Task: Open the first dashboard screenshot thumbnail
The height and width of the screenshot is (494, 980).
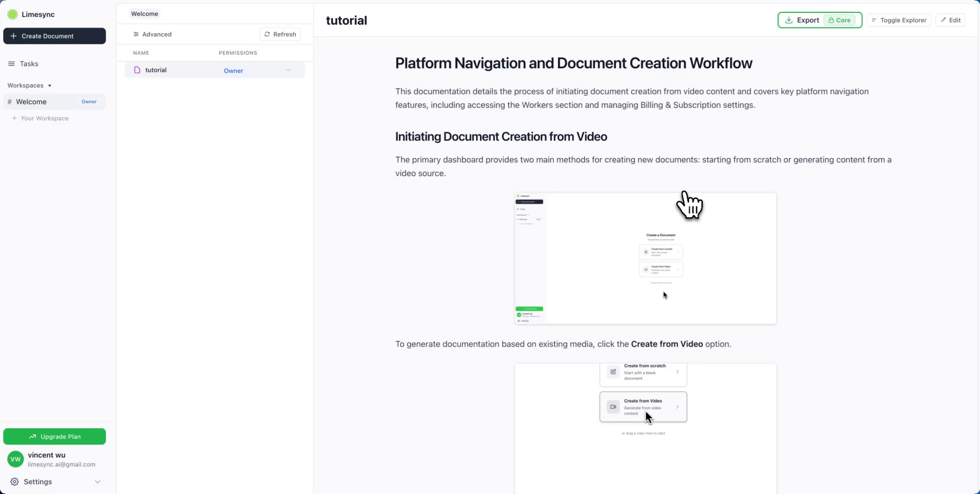Action: click(645, 258)
